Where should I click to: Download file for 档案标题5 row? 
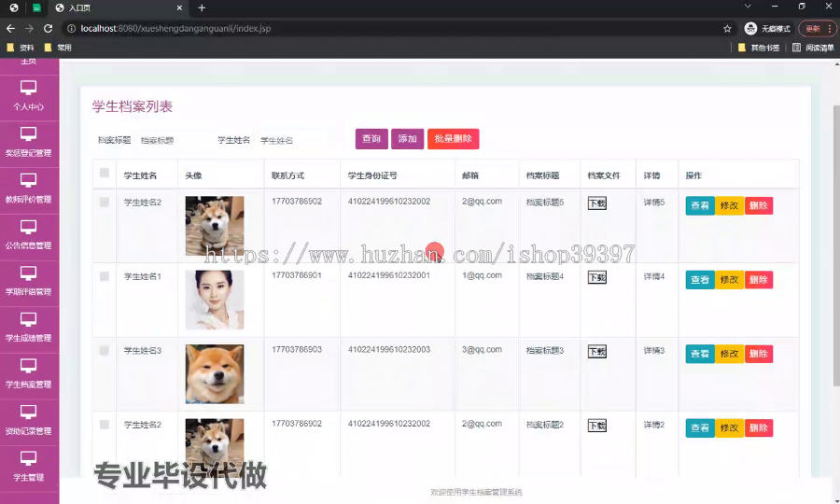[596, 203]
